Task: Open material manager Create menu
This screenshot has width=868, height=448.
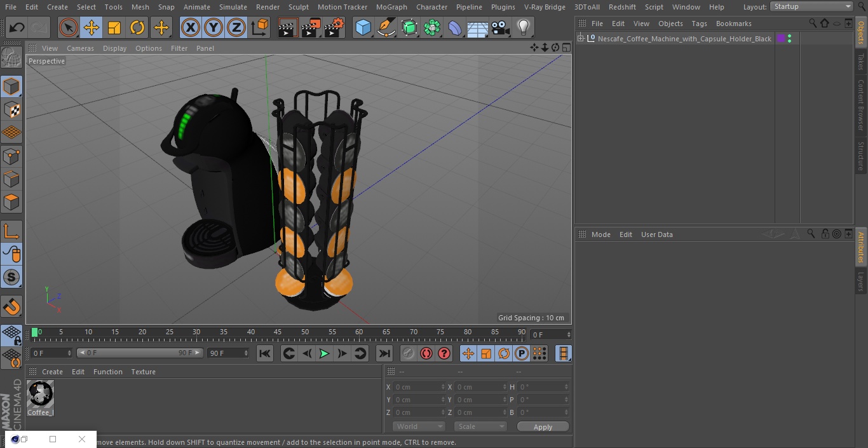Action: tap(52, 372)
